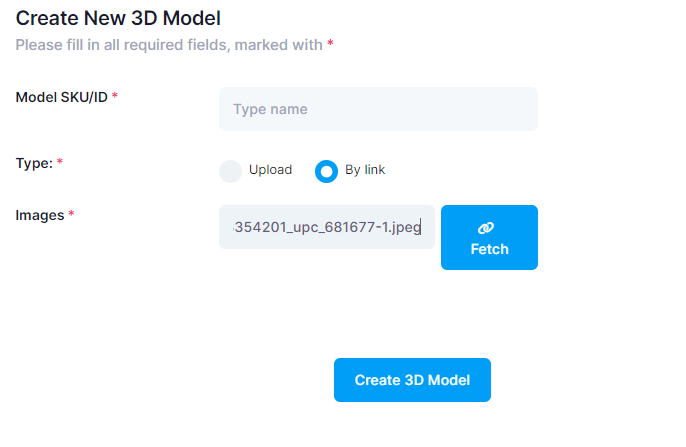The width and height of the screenshot is (686, 447).
Task: Select the Upload radio button
Action: click(230, 171)
